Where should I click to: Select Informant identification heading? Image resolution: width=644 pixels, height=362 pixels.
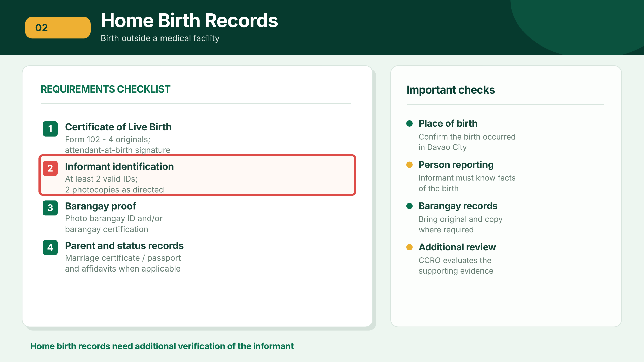[119, 166]
